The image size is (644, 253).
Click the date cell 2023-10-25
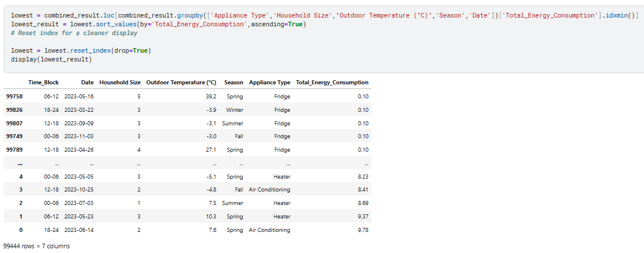tap(79, 190)
